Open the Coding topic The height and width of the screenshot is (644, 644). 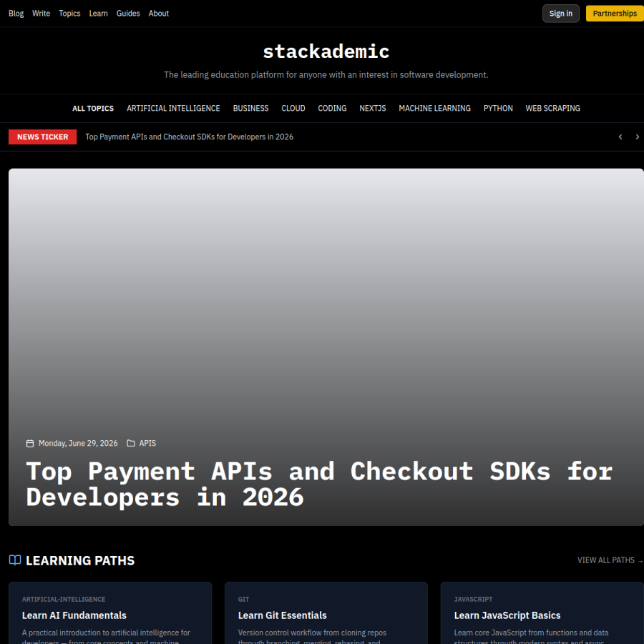(x=332, y=109)
